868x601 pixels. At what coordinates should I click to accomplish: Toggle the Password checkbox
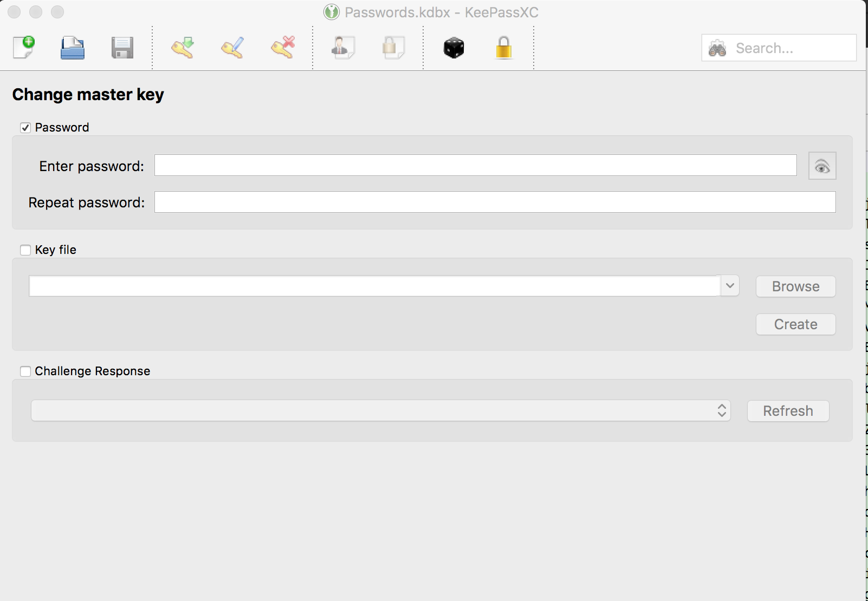(25, 128)
